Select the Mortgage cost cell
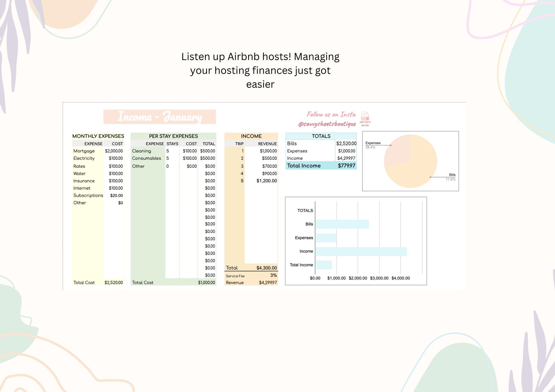This screenshot has height=392, width=555. [x=114, y=151]
